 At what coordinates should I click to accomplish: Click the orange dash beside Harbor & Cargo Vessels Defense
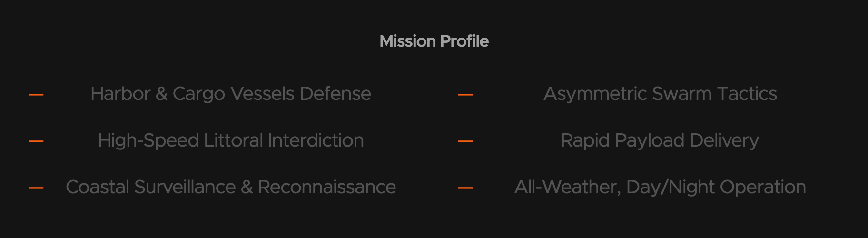click(x=36, y=95)
